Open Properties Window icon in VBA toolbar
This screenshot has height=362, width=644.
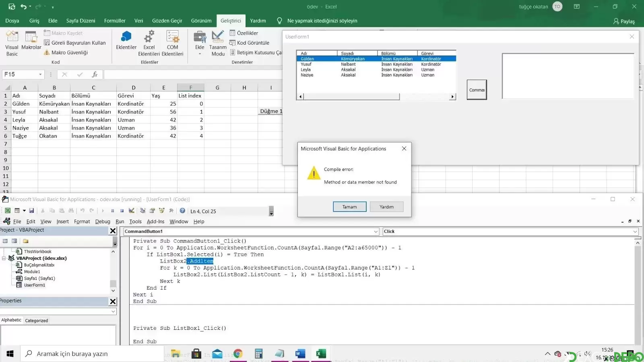pyautogui.click(x=152, y=211)
